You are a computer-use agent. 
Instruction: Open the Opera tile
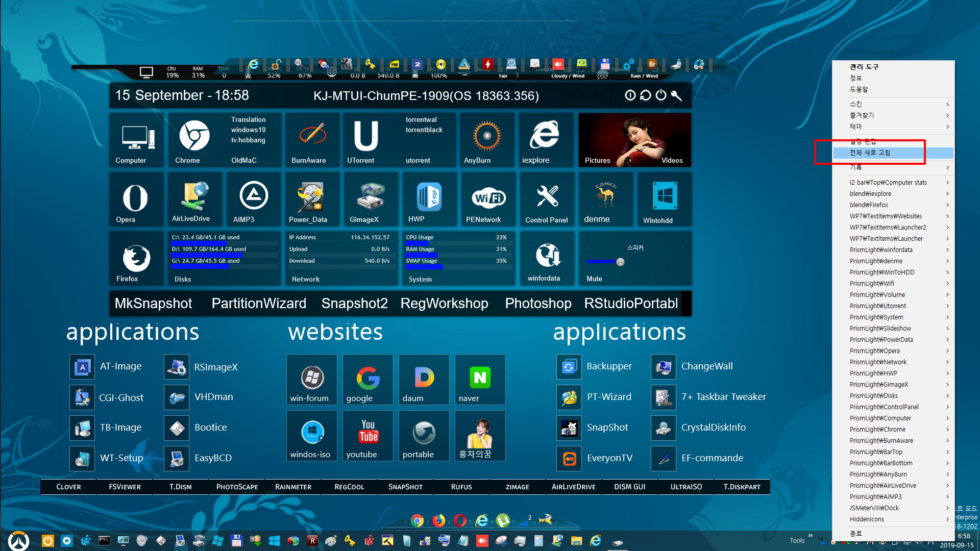(136, 199)
